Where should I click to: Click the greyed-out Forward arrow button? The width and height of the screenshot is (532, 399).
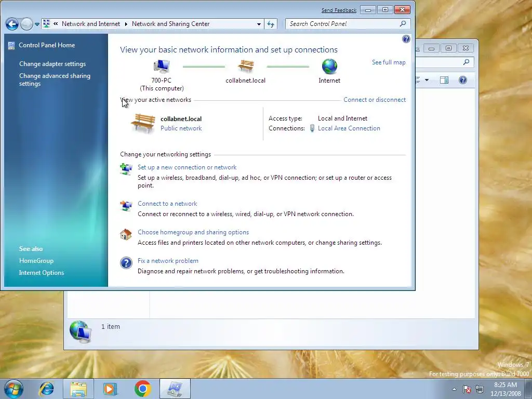(26, 24)
